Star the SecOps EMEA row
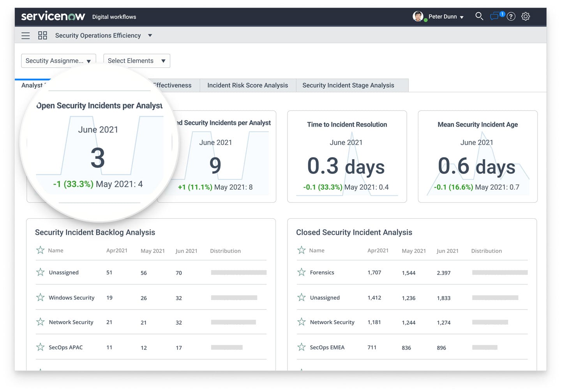This screenshot has width=561, height=392. [302, 347]
